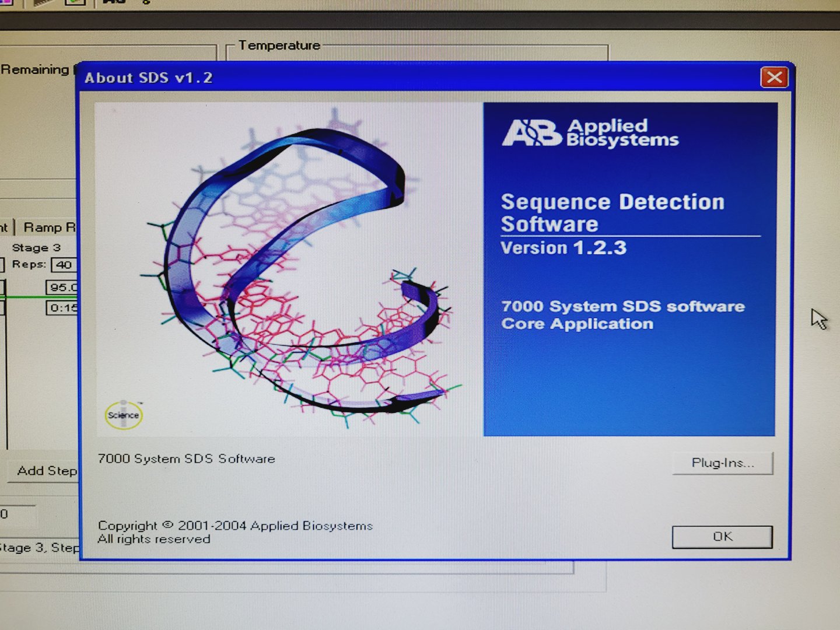Click the Temperature group label

point(279,45)
